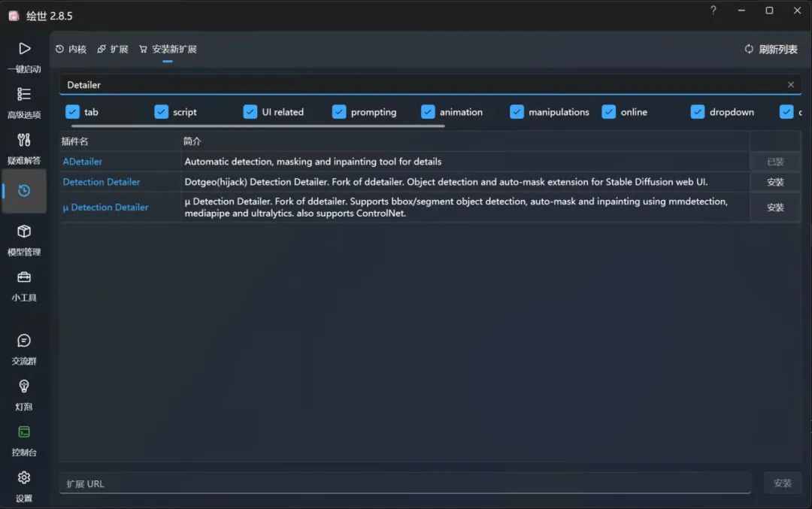Select the version management clock icon in sidebar
The height and width of the screenshot is (509, 812).
(24, 190)
